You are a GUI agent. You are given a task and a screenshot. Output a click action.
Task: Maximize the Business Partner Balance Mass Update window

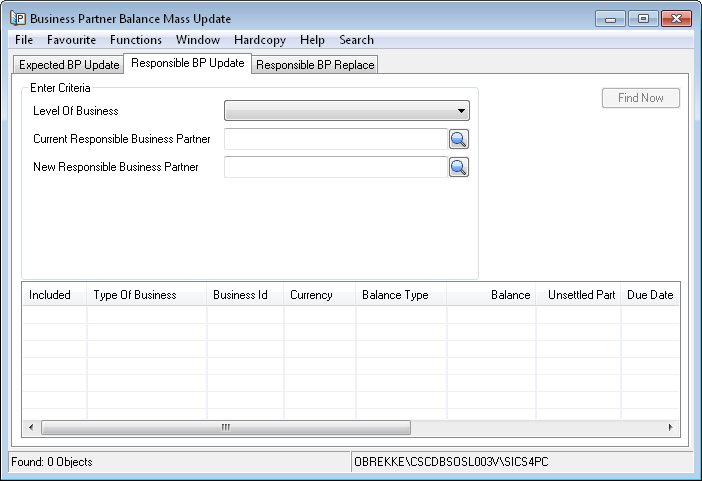pos(643,19)
